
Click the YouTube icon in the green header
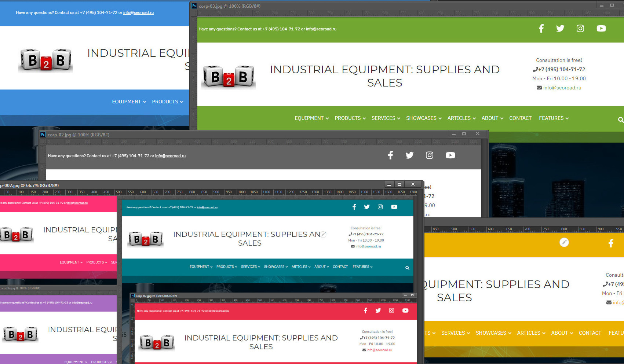[x=601, y=29]
